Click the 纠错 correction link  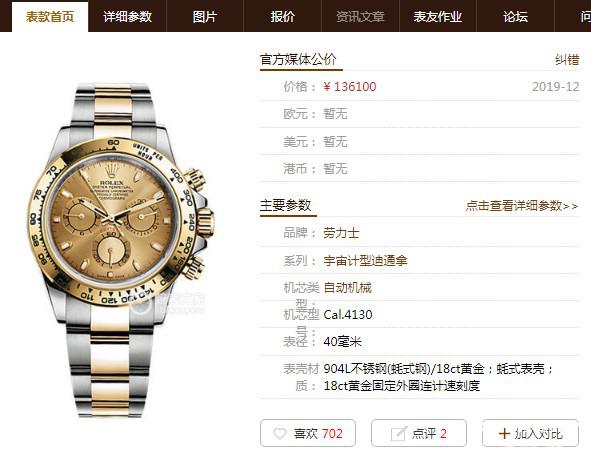567,60
